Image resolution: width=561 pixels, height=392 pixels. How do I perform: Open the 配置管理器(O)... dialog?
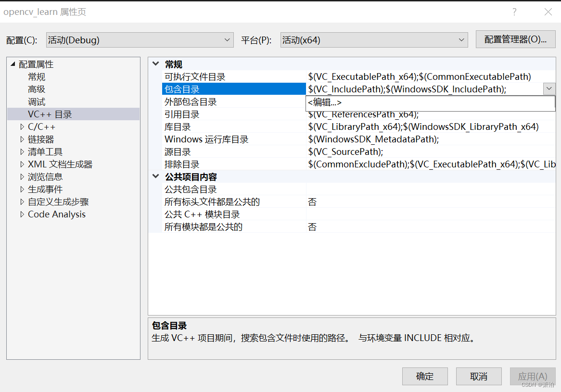(515, 40)
